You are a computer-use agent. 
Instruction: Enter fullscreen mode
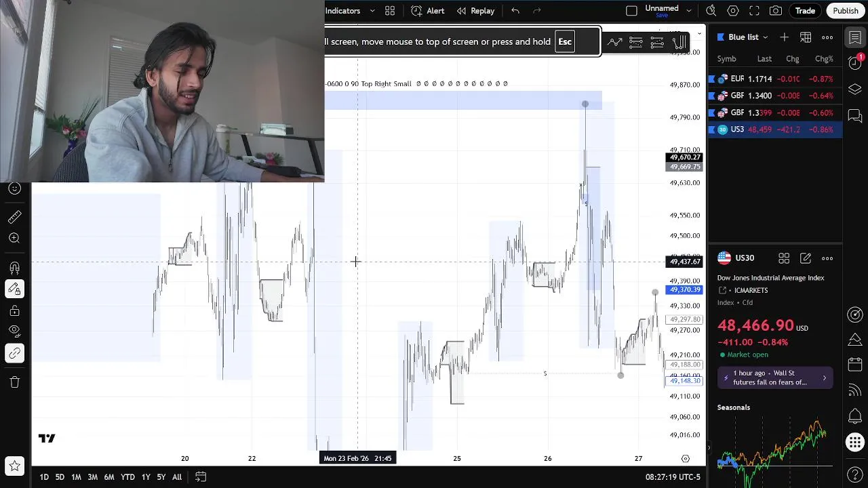754,11
